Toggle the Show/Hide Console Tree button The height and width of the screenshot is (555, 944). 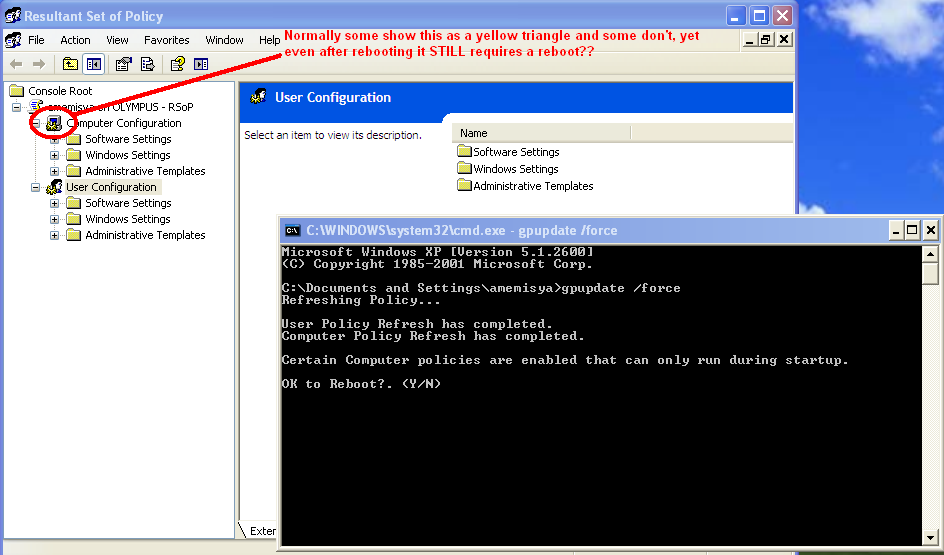tap(94, 64)
